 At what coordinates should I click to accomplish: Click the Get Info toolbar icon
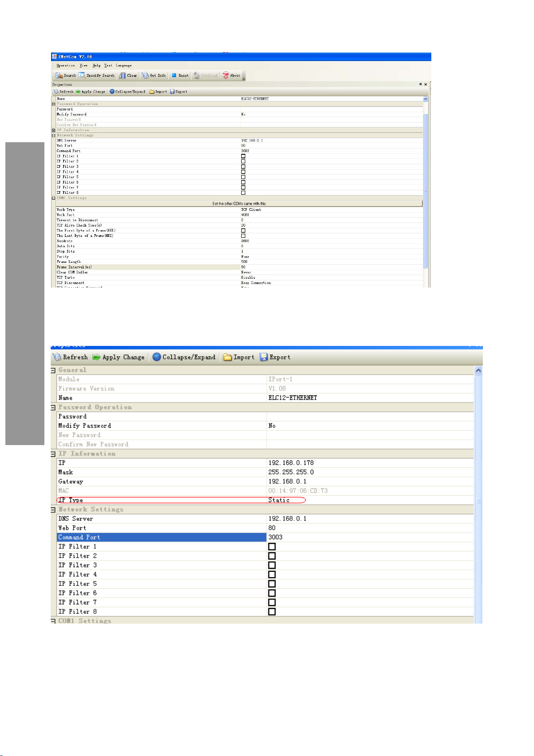pos(145,75)
